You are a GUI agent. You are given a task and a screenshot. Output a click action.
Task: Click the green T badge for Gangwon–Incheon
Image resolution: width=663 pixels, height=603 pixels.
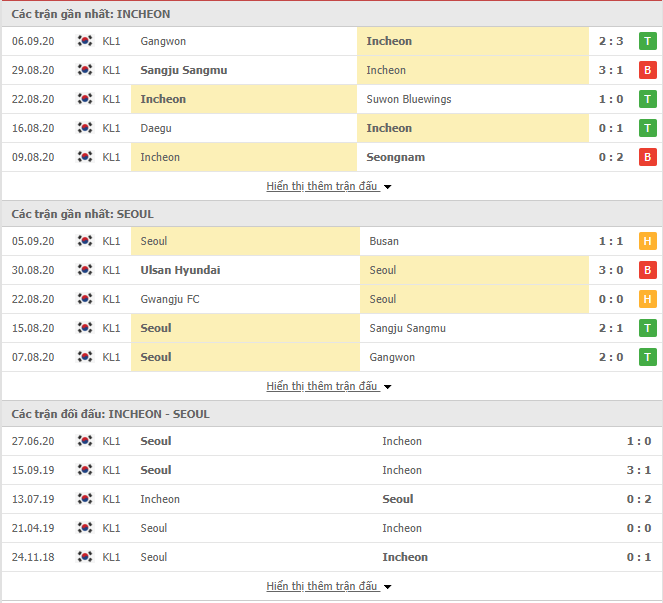click(x=647, y=41)
